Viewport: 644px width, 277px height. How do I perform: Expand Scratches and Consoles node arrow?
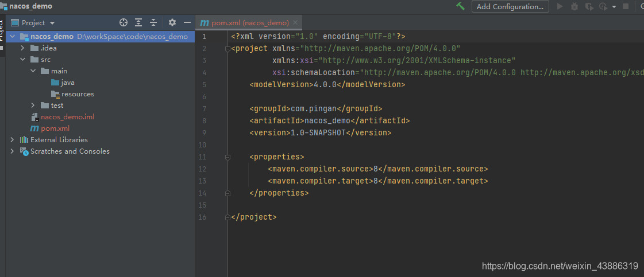coord(12,151)
